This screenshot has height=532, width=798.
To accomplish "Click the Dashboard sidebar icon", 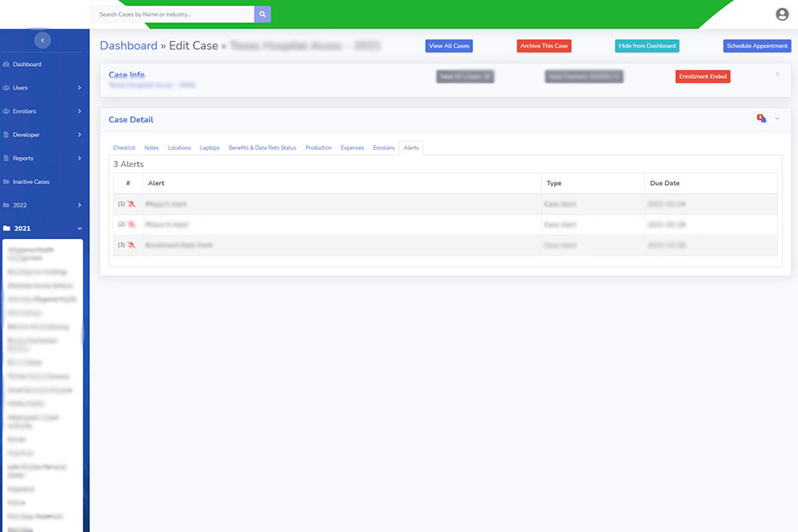I will (6, 64).
